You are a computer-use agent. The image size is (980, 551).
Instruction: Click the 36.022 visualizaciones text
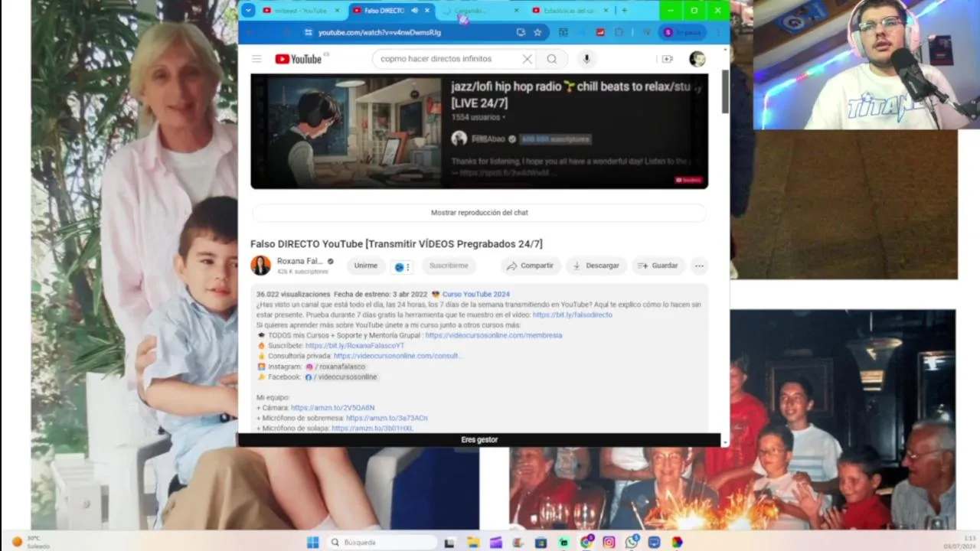(x=293, y=295)
